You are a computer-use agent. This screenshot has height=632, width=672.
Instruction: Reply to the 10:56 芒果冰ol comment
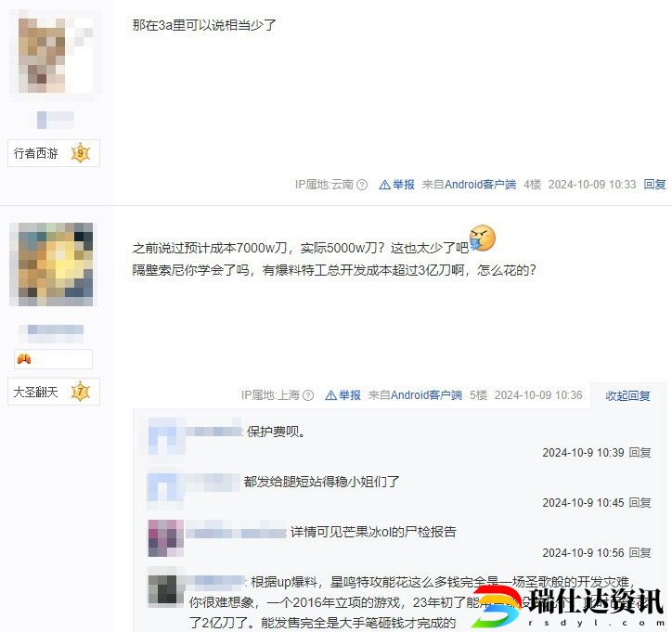(x=640, y=553)
